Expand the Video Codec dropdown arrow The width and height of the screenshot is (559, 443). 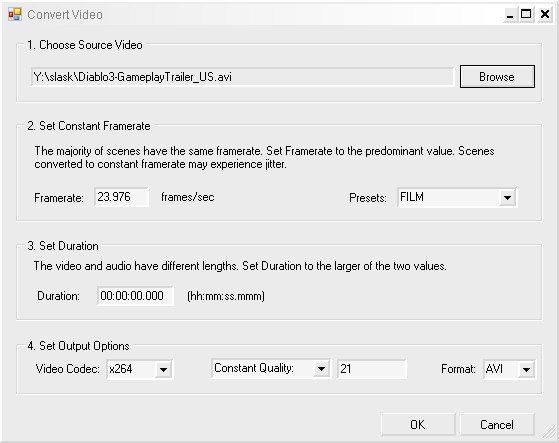[x=163, y=369]
